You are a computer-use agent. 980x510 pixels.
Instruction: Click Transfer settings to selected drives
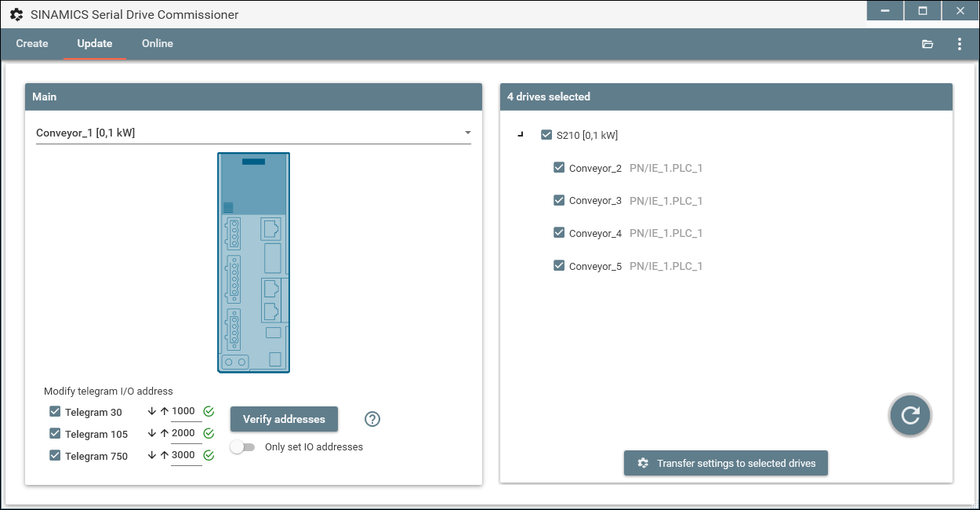pos(726,463)
